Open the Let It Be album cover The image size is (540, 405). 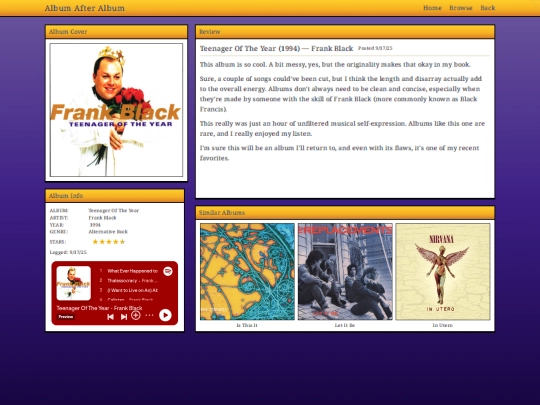(x=345, y=272)
